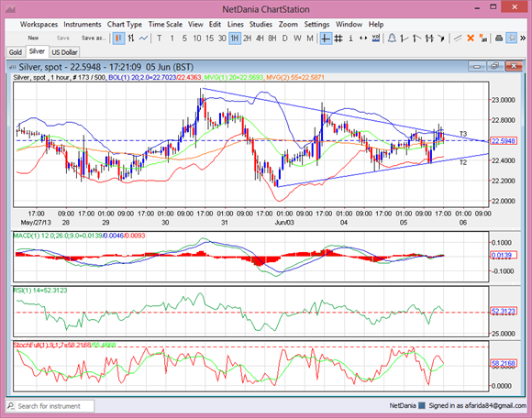Click the second order marker icon after the bell

point(416,38)
